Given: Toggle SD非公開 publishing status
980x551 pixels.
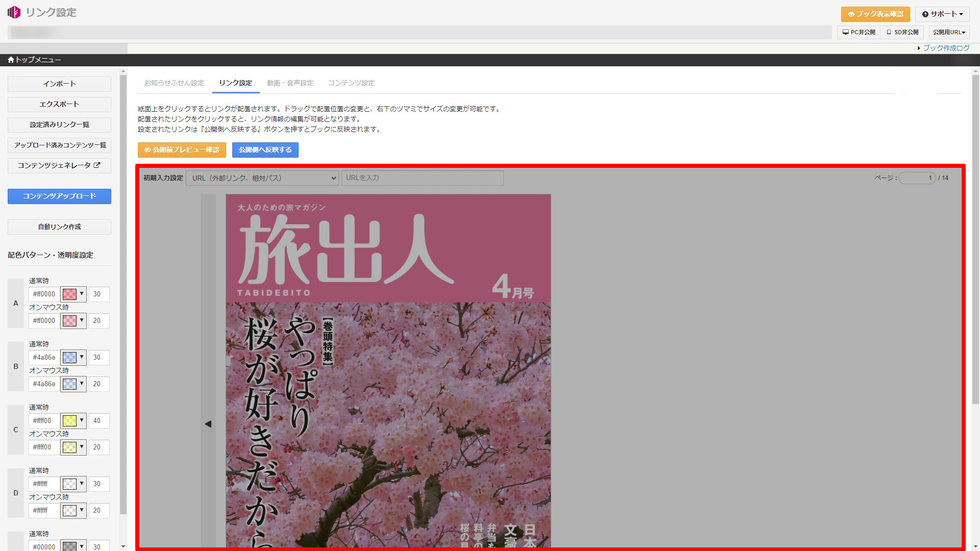Looking at the screenshot, I should coord(902,32).
